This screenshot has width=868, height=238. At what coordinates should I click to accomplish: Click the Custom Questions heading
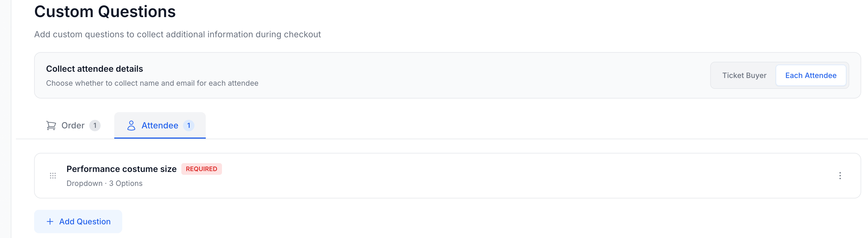pyautogui.click(x=105, y=11)
